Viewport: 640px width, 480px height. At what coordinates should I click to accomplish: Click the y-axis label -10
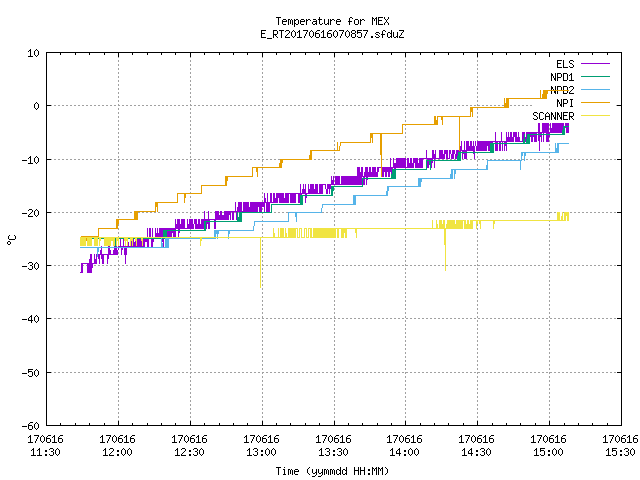tap(31, 160)
